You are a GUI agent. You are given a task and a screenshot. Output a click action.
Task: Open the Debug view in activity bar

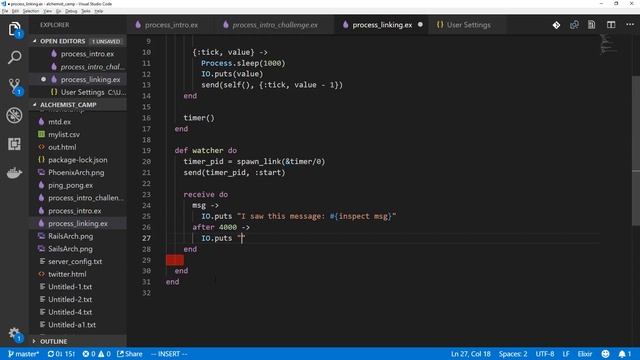tap(14, 115)
